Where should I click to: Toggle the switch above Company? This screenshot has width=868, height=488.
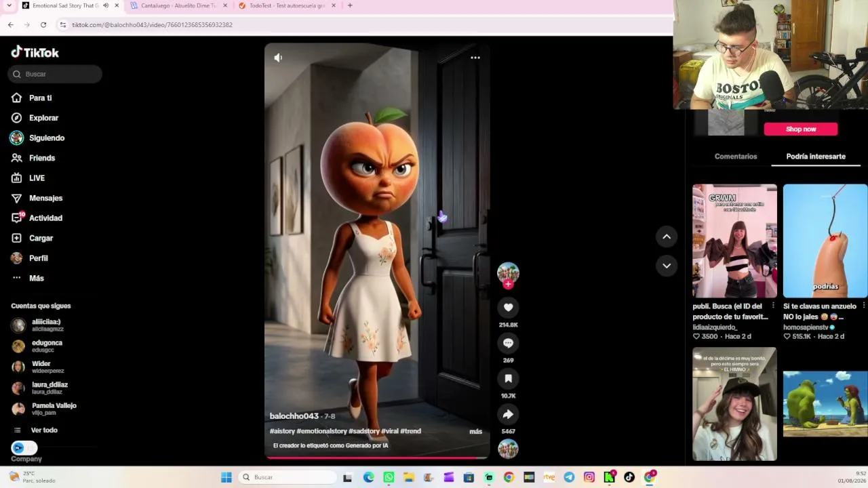point(24,448)
